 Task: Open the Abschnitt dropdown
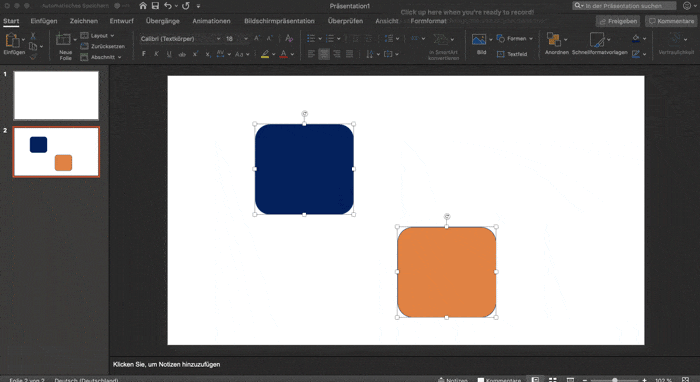click(x=101, y=57)
